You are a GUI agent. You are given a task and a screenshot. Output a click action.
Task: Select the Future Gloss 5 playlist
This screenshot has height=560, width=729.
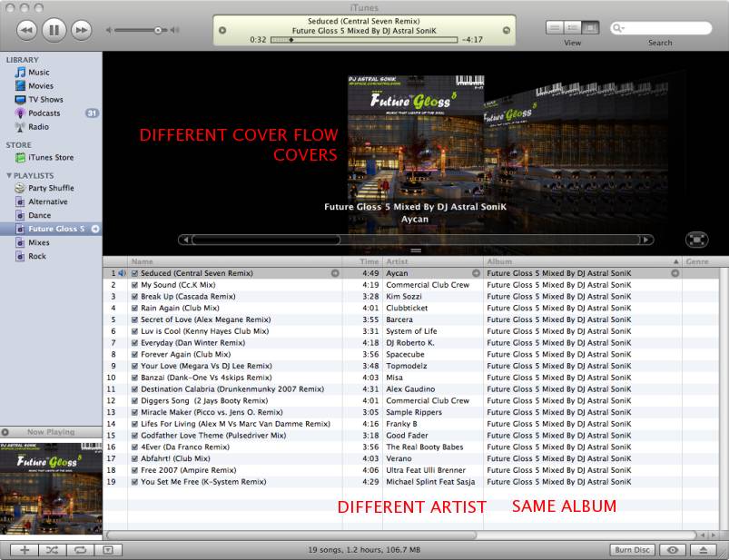coord(51,229)
